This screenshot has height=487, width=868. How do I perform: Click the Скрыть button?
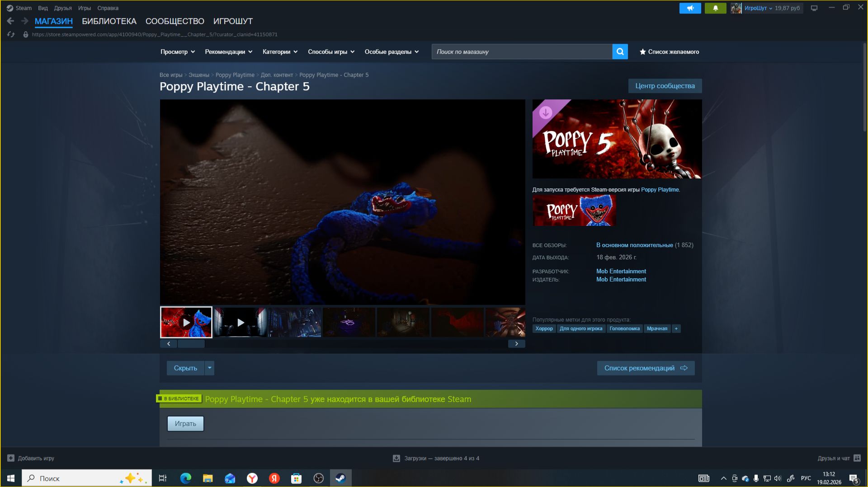(185, 368)
